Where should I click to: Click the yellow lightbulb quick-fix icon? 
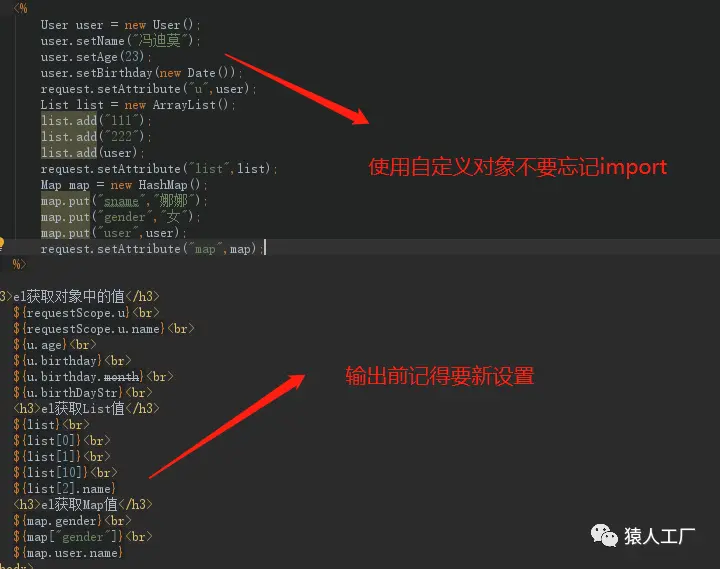(1, 244)
